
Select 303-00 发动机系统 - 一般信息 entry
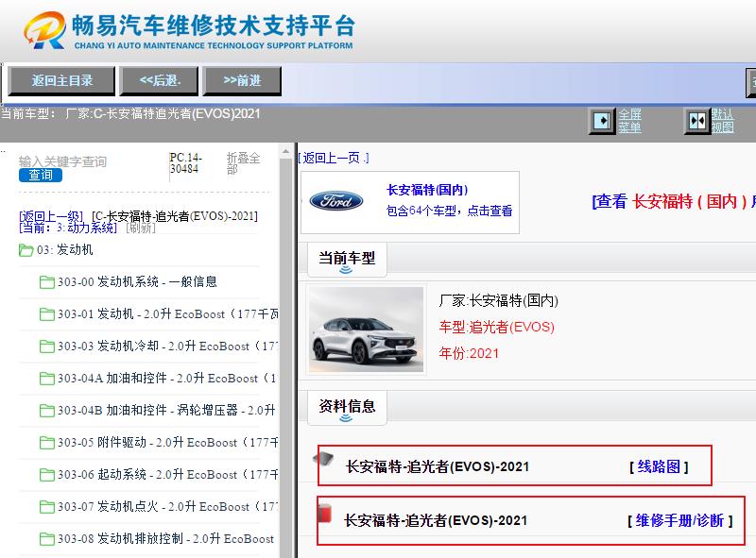[x=137, y=282]
